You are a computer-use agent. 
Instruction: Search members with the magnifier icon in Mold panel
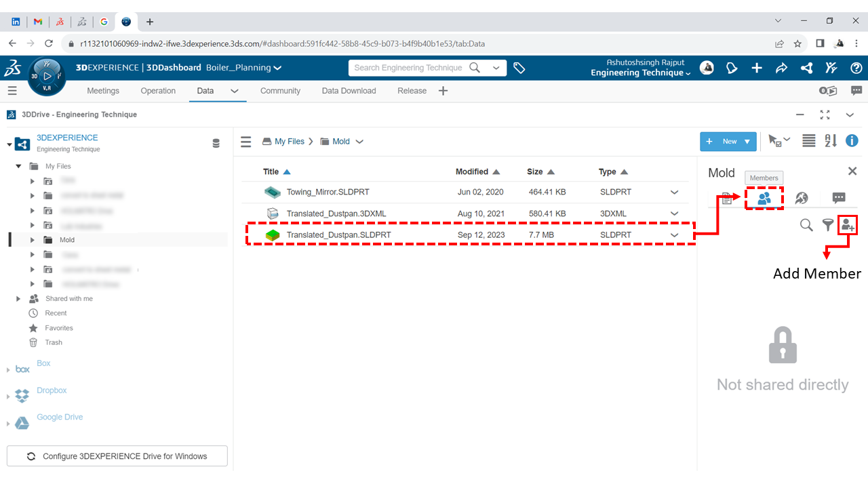click(x=806, y=225)
